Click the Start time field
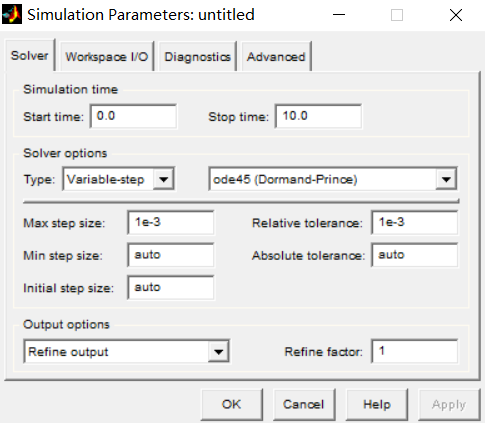The height and width of the screenshot is (423, 485). point(133,116)
